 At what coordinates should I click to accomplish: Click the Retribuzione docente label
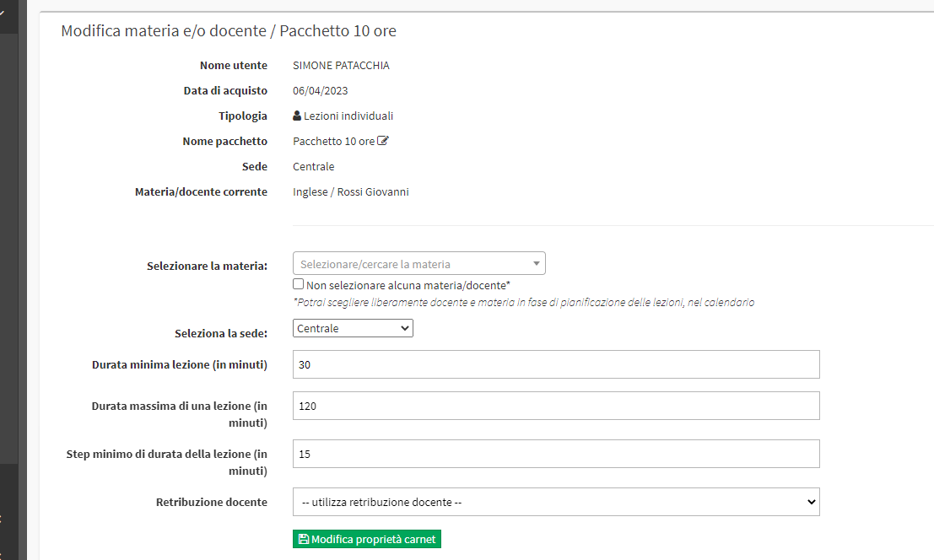point(212,503)
